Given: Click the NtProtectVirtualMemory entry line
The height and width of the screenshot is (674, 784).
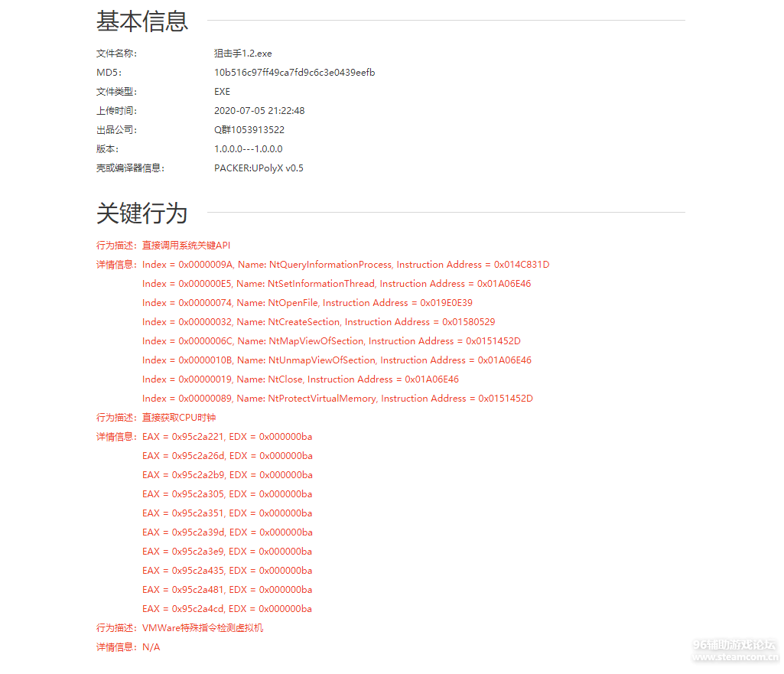Looking at the screenshot, I should 337,399.
